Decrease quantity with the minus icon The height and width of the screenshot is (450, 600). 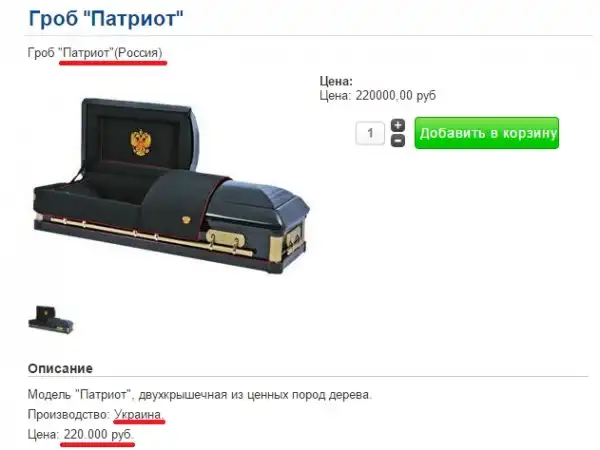[x=398, y=140]
